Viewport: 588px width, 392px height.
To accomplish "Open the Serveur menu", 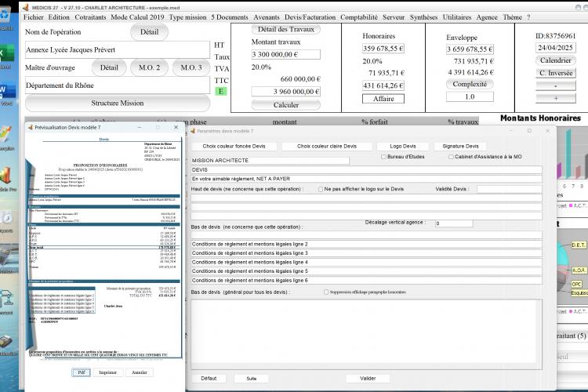I will tap(394, 17).
